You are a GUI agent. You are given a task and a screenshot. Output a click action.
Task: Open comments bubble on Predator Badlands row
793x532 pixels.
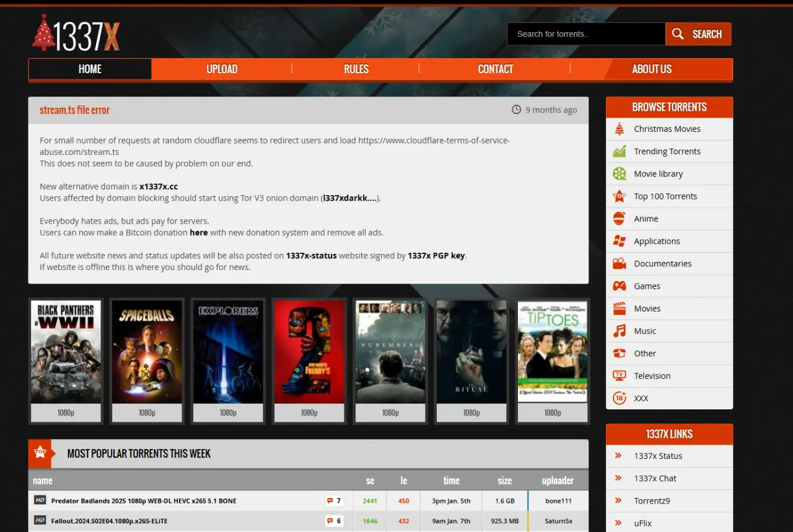[x=334, y=501]
